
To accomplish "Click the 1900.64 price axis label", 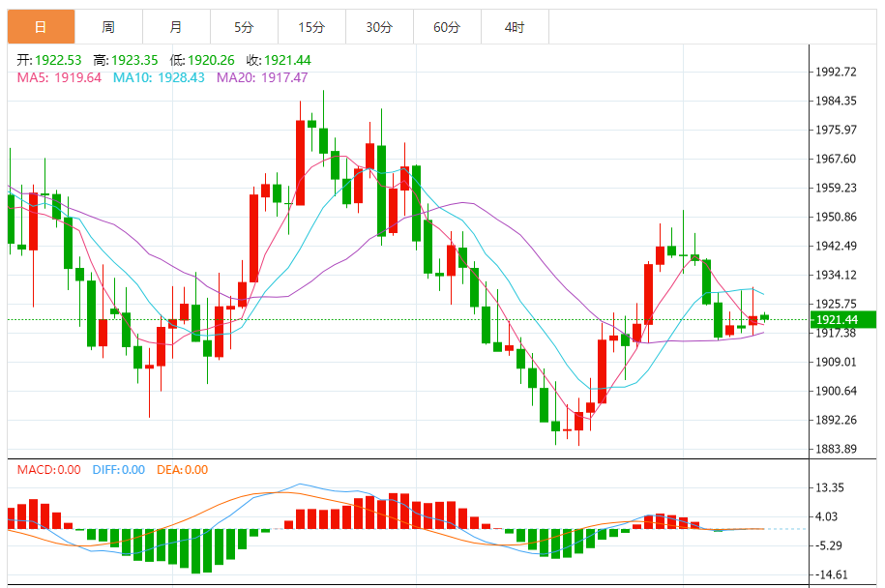I will [836, 391].
